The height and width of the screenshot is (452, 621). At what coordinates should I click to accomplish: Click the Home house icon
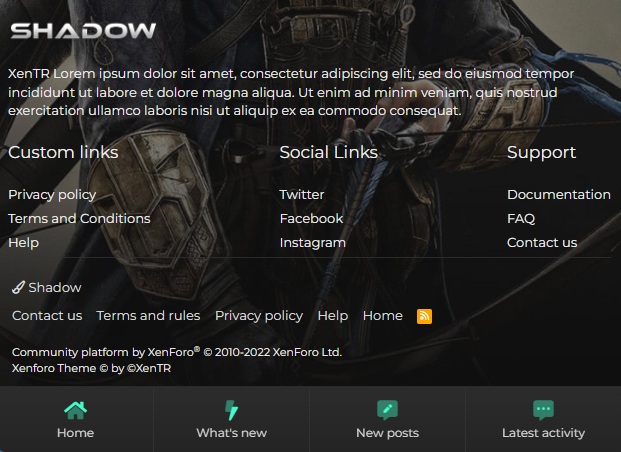point(75,410)
